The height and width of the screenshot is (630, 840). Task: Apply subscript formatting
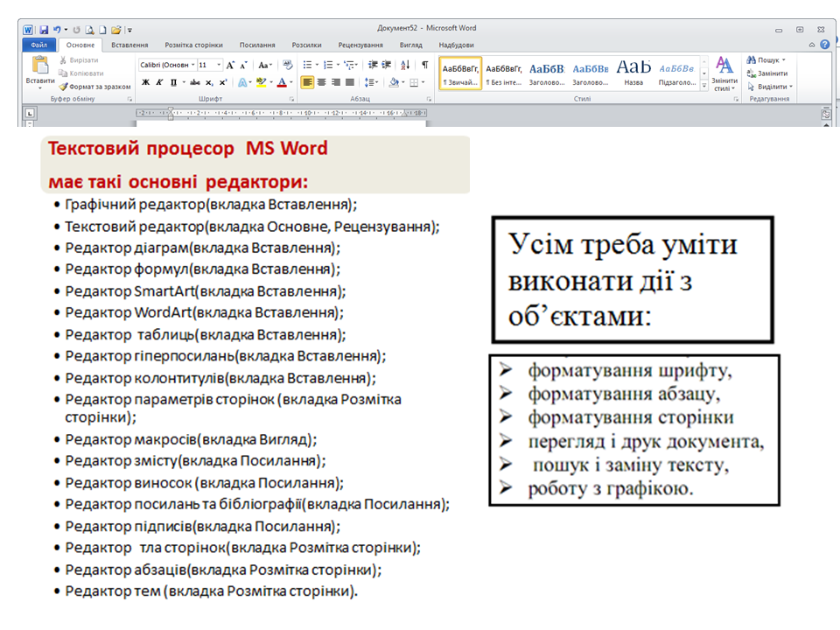pyautogui.click(x=209, y=82)
